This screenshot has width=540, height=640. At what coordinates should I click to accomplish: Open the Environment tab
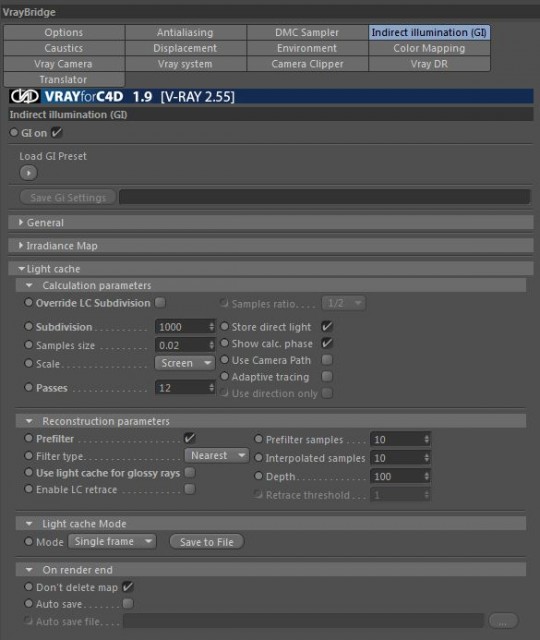(307, 48)
